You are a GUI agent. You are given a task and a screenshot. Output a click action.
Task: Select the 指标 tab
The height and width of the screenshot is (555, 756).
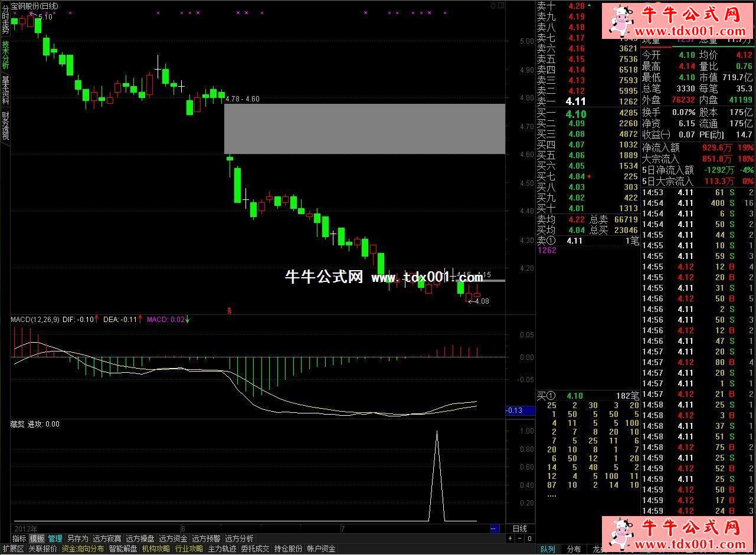[x=19, y=538]
